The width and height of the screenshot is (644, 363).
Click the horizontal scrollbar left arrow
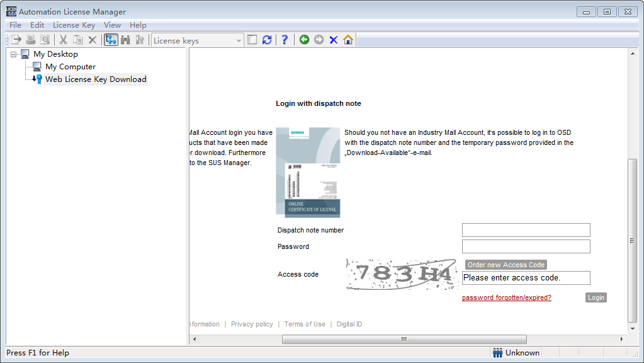coord(195,339)
